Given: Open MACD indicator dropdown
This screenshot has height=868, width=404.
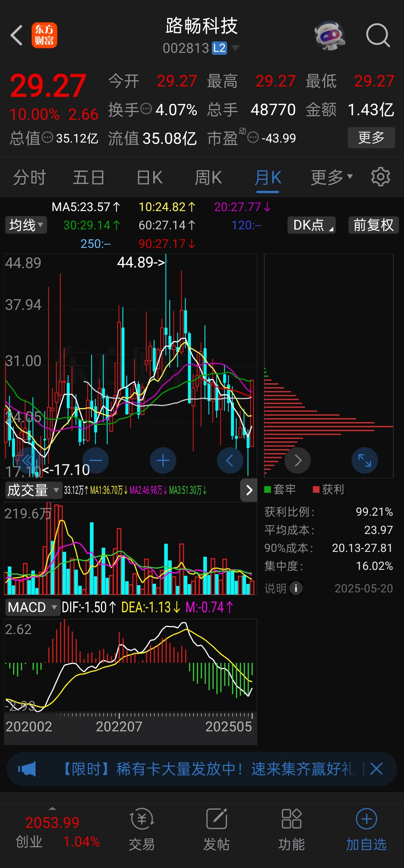Looking at the screenshot, I should (32, 607).
